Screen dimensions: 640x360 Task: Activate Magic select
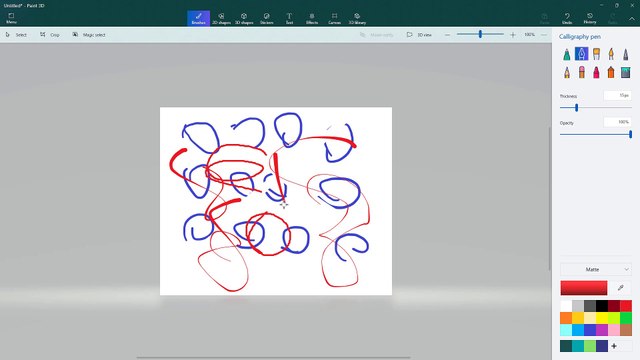pos(89,35)
